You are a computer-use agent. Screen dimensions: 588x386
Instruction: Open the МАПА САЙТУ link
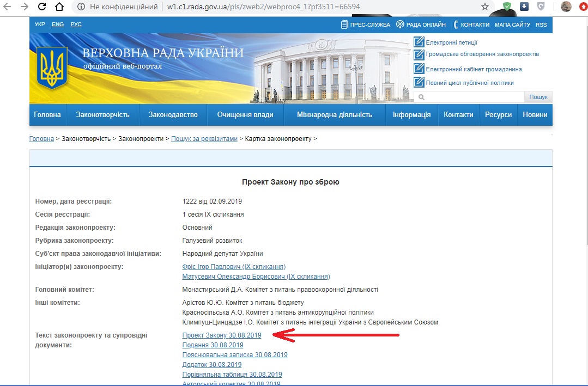point(512,24)
